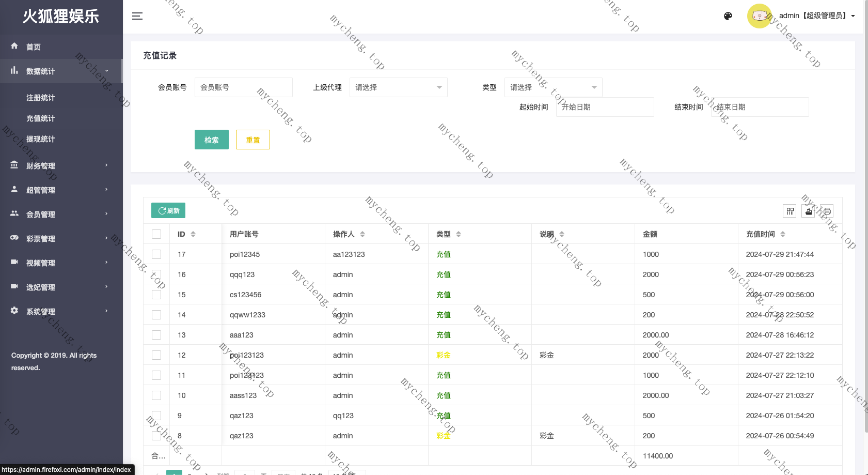Expand the 会员管理 submenu arrow
Viewport: 868px width, 475px height.
pos(107,214)
